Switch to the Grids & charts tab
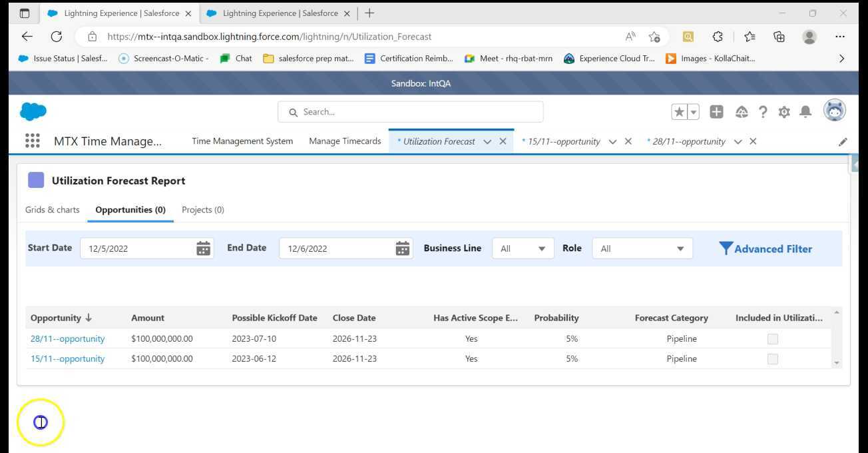Viewport: 868px width, 453px height. 52,210
